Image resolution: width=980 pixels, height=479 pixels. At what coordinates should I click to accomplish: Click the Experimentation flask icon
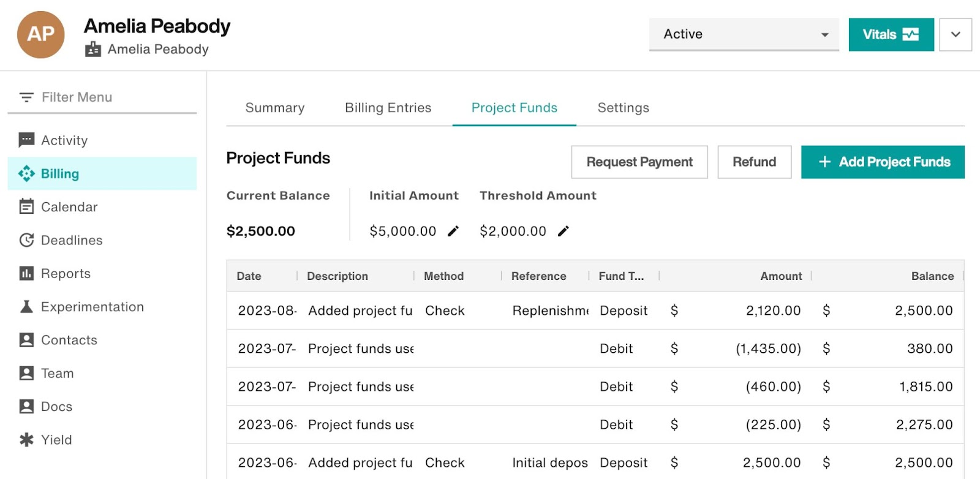coord(26,307)
